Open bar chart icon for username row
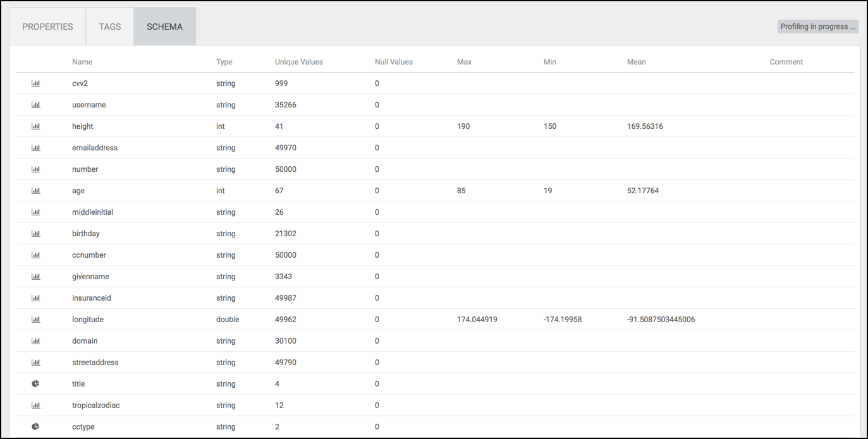Screen dimensions: 868x439 (x=36, y=105)
